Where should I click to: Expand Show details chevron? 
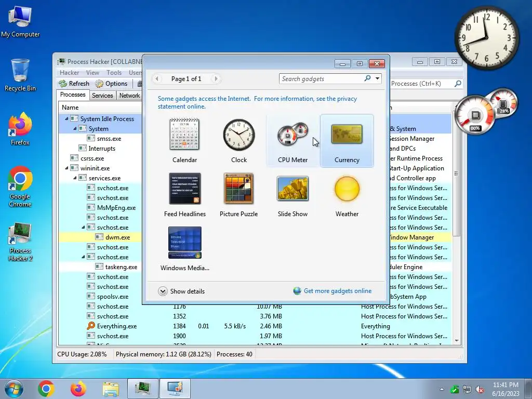(163, 291)
